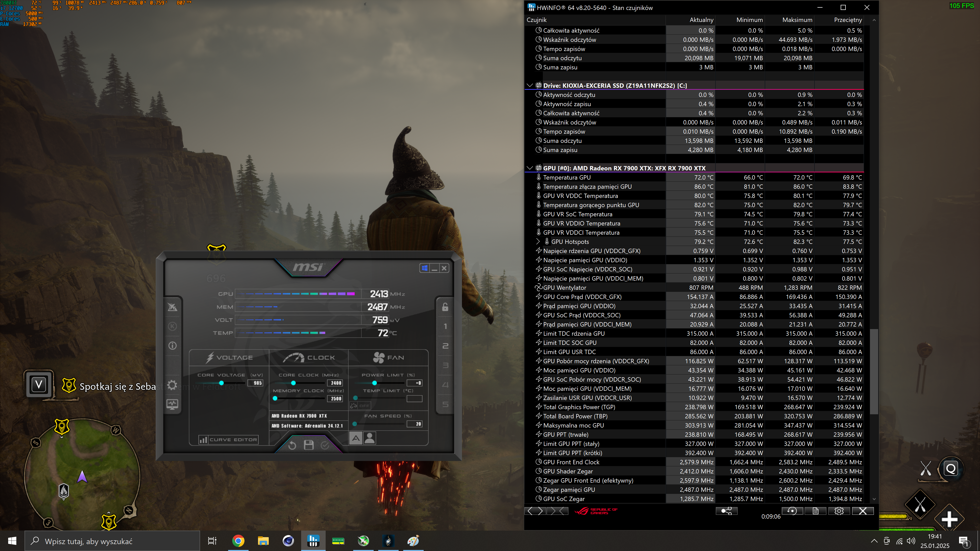Click HWiNFO log file document icon
This screenshot has width=980, height=551.
point(815,511)
